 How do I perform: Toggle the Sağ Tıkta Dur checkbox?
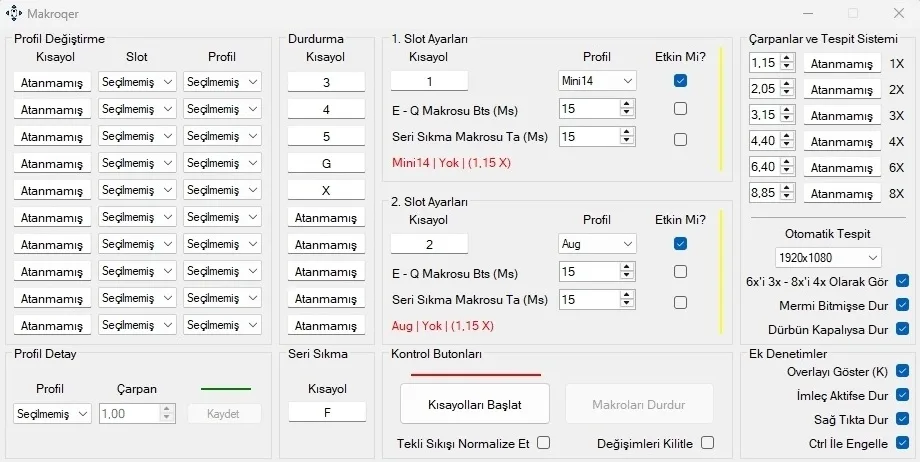coord(903,419)
